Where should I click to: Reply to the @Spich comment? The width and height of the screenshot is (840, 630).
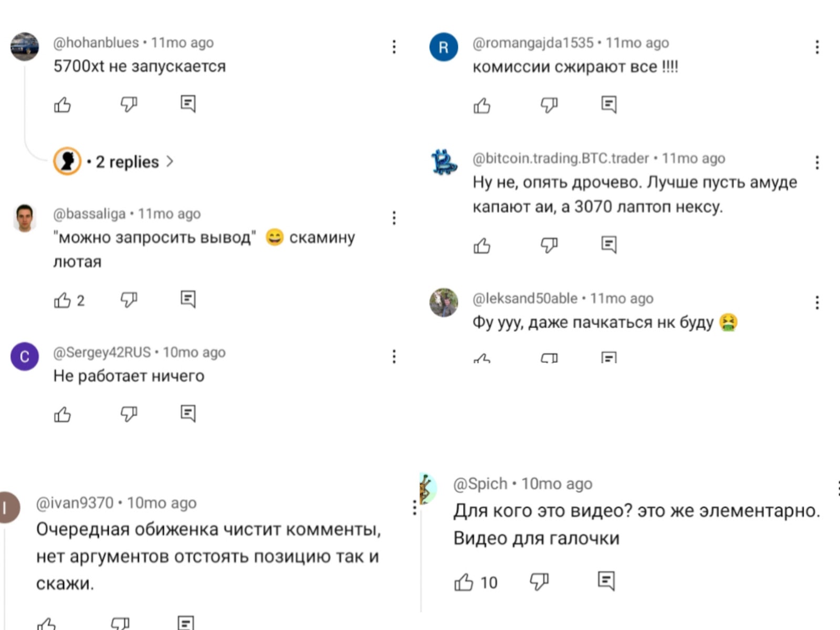[606, 581]
